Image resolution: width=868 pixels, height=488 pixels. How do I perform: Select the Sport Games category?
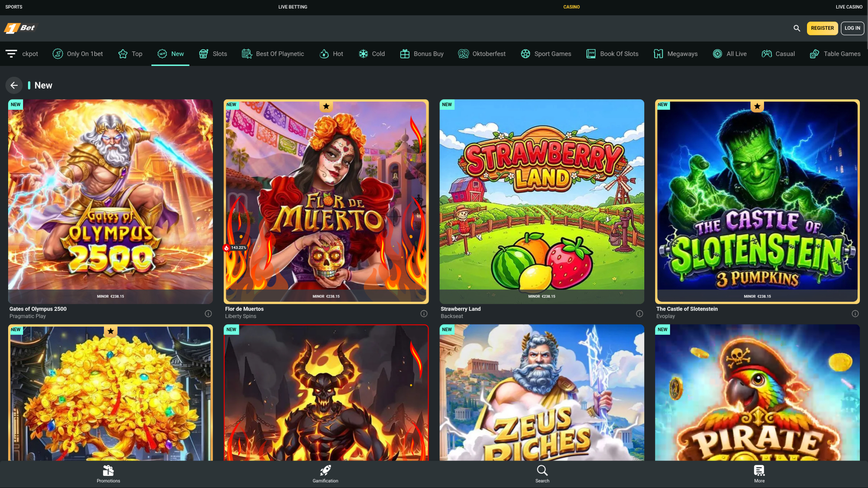tap(546, 54)
